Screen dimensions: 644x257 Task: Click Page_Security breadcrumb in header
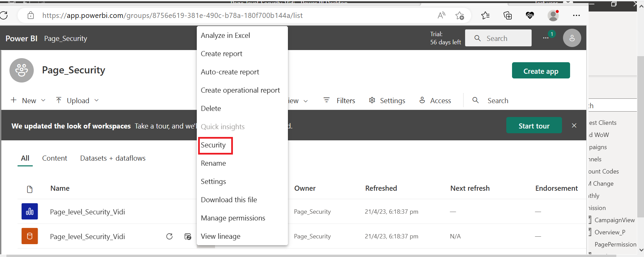coord(65,39)
